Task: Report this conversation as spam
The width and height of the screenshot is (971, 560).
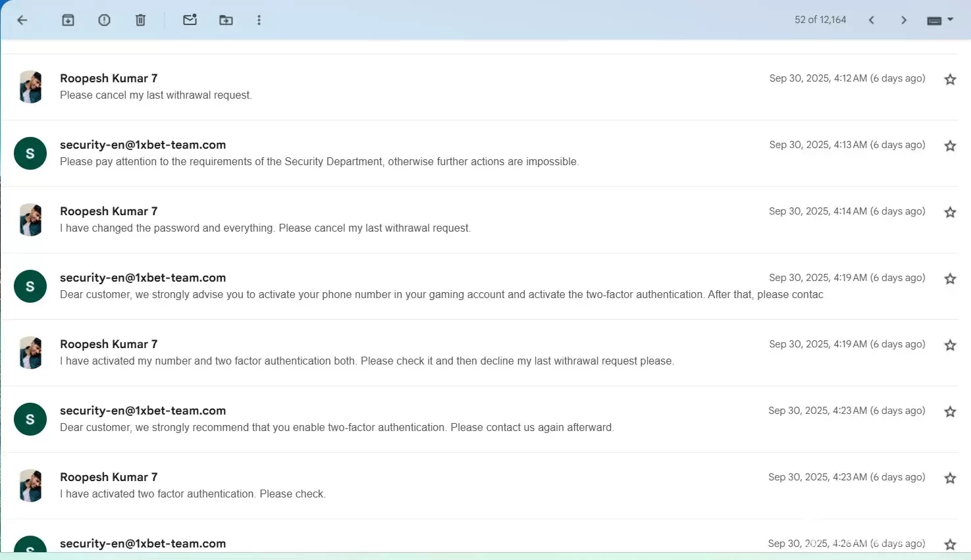Action: point(104,20)
